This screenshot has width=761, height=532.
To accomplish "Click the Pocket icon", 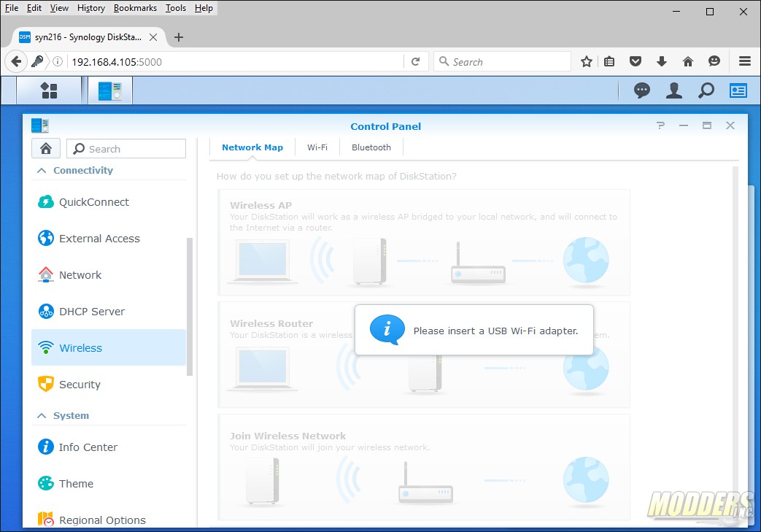I will [636, 61].
